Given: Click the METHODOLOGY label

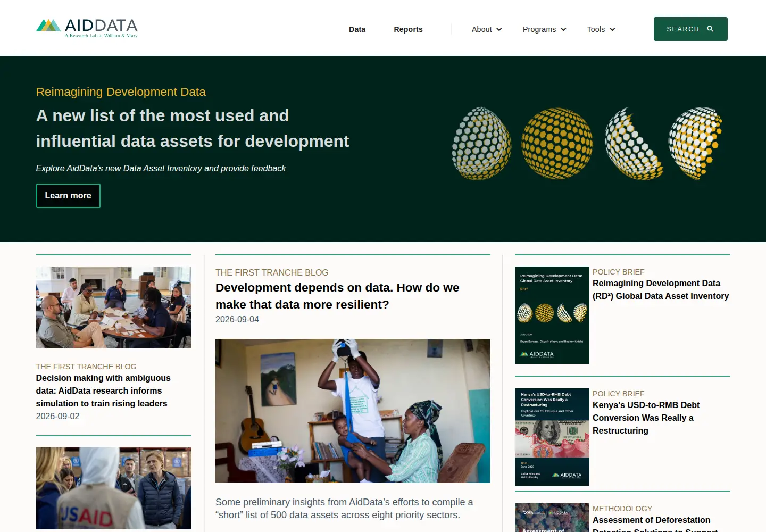Looking at the screenshot, I should (622, 509).
